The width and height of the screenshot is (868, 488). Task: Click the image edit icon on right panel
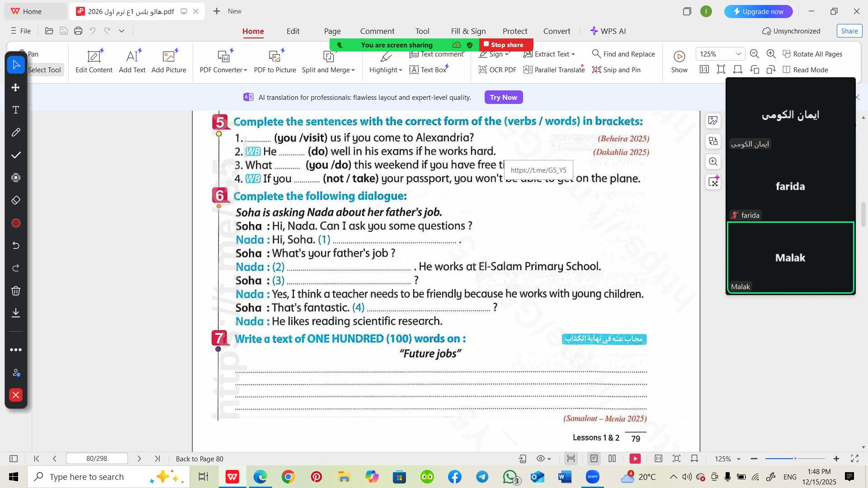tap(713, 121)
